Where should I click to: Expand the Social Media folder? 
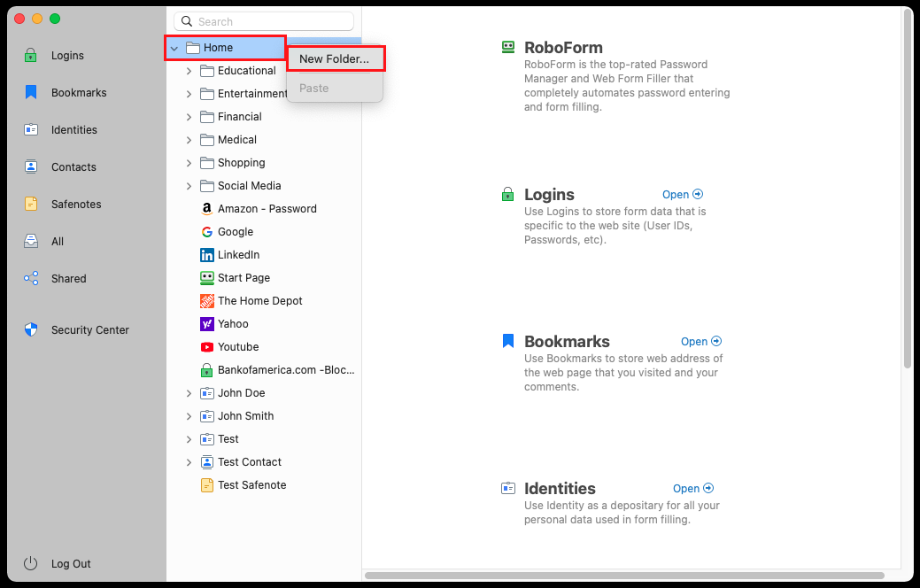[x=189, y=186]
